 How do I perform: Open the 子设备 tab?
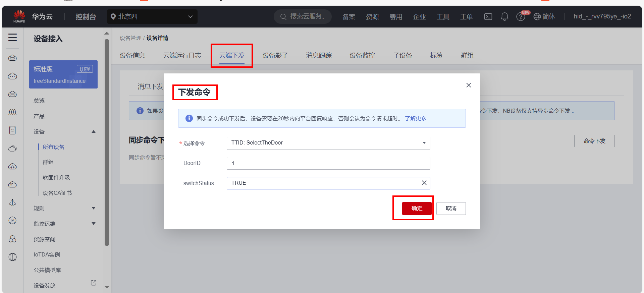[x=402, y=56]
